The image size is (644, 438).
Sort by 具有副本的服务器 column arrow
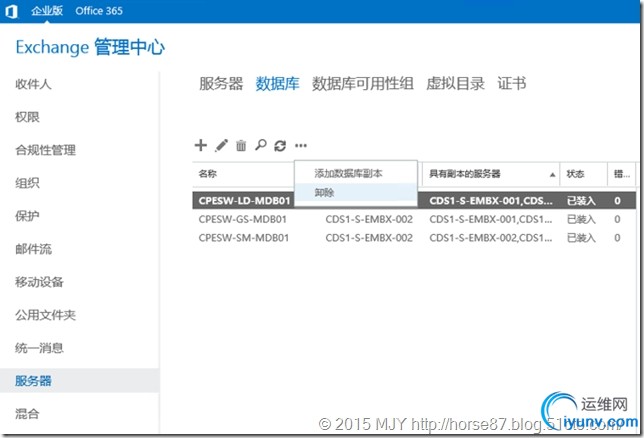tap(552, 175)
